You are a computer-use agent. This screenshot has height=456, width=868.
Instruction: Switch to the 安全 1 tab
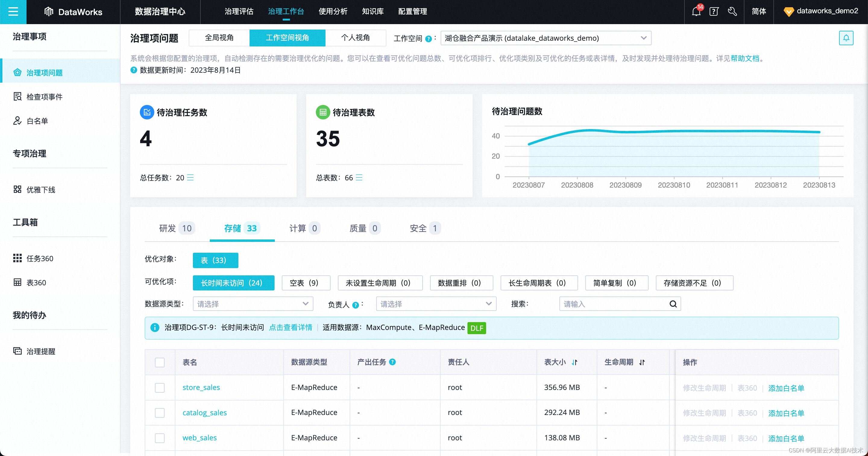click(x=425, y=228)
